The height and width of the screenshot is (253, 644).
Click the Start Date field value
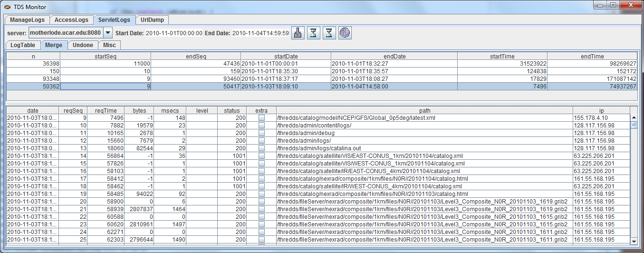tap(174, 33)
